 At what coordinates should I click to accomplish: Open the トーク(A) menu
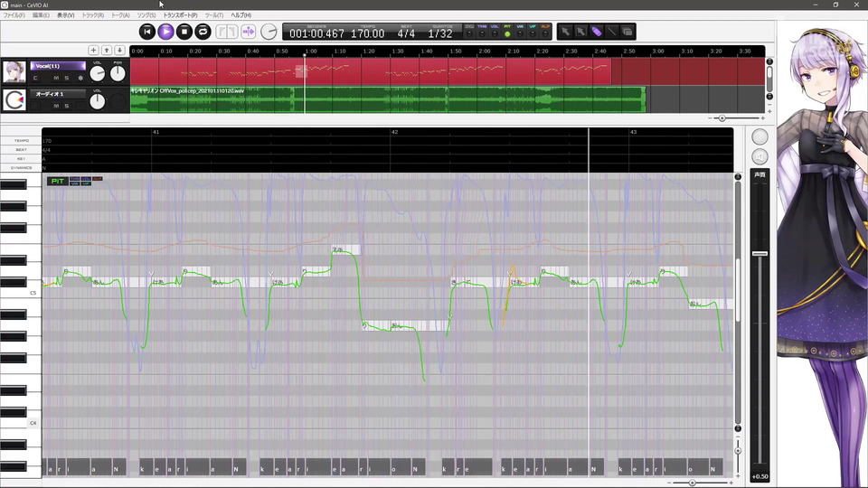coord(120,15)
